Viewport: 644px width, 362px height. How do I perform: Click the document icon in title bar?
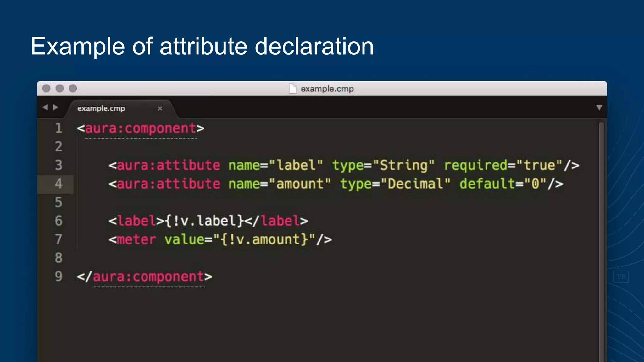tap(292, 89)
